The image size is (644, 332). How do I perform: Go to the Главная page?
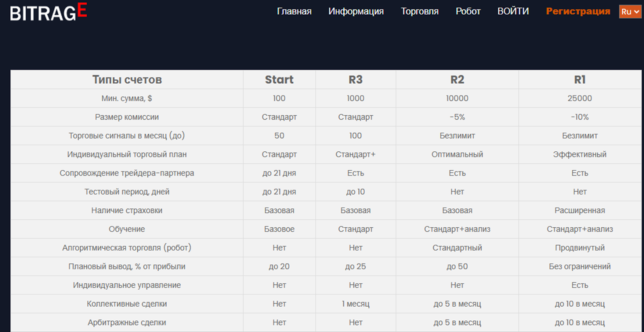tap(294, 11)
